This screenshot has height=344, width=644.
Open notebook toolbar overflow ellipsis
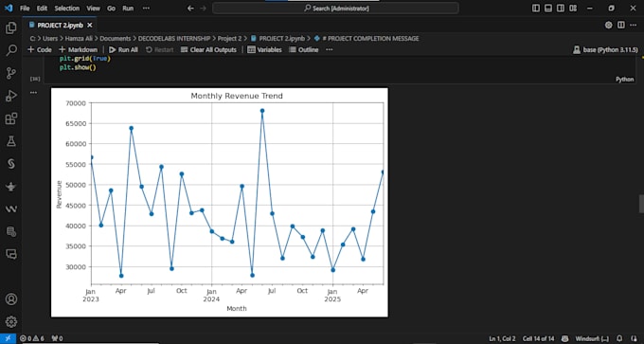click(329, 49)
